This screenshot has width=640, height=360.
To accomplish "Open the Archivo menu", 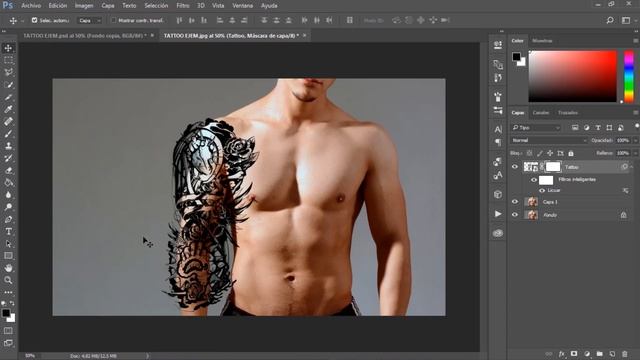I will pyautogui.click(x=31, y=6).
